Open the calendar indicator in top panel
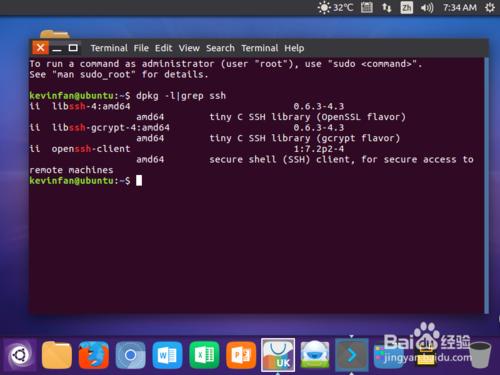 [x=367, y=7]
